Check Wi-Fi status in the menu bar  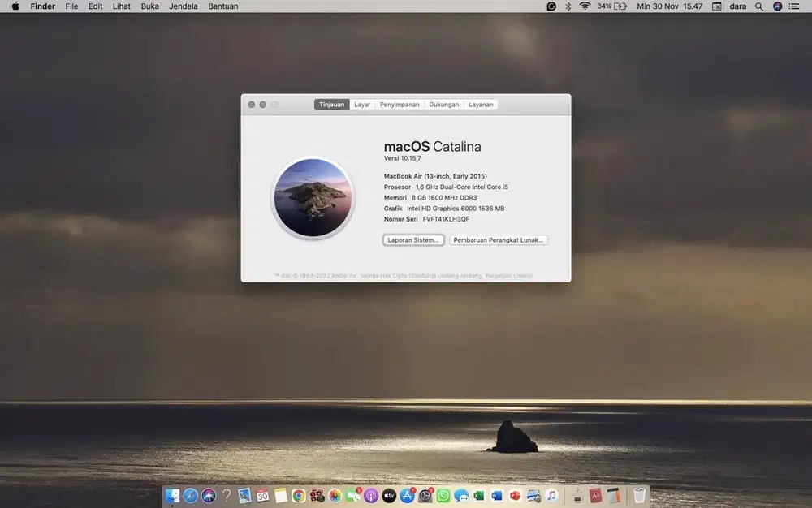[585, 6]
